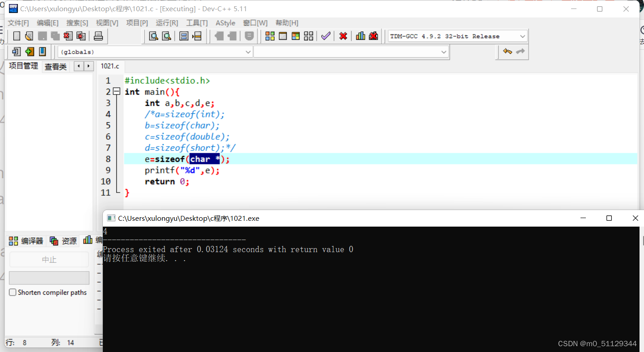Click the compile progress bar
Viewport: 644px width, 352px height.
coord(49,278)
